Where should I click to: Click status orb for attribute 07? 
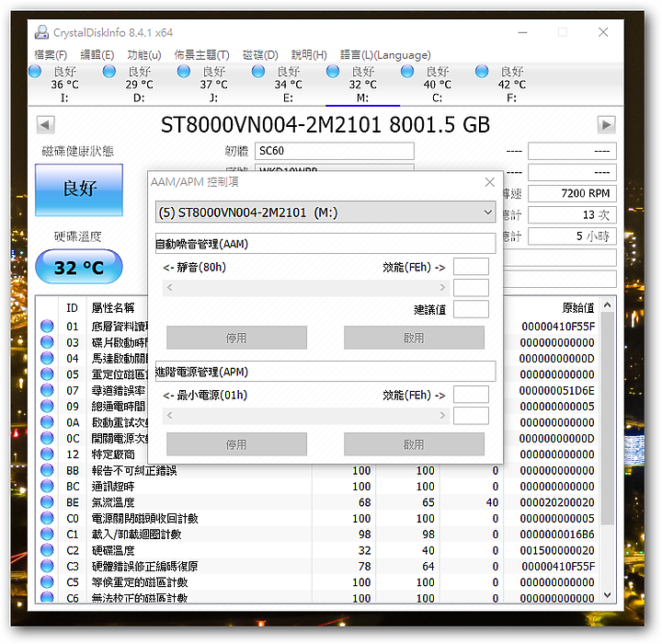coord(47,390)
